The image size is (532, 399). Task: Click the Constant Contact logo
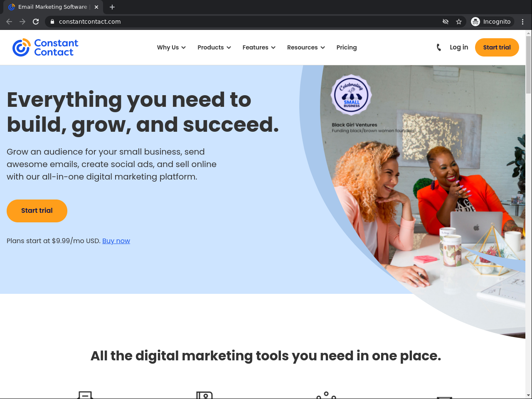[45, 47]
